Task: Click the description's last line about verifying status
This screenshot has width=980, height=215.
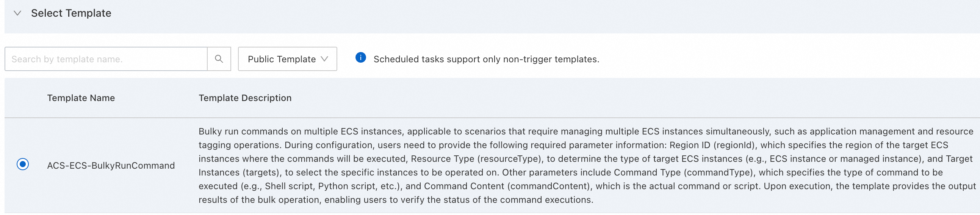Action: (x=396, y=200)
